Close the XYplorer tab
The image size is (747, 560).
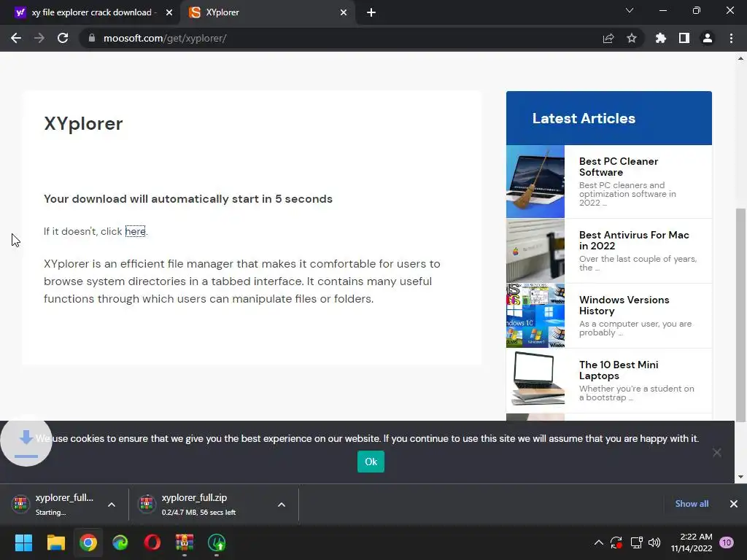point(344,12)
